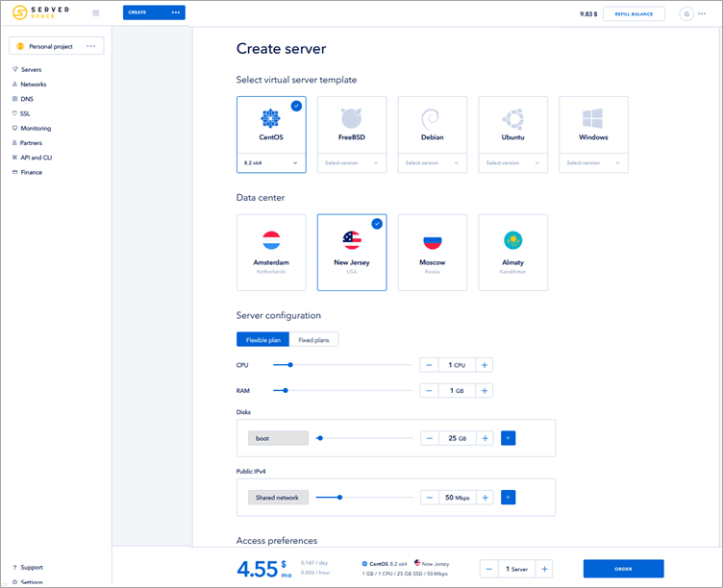The width and height of the screenshot is (723, 588).
Task: Open Windows Select version dropdown
Action: coord(593,162)
